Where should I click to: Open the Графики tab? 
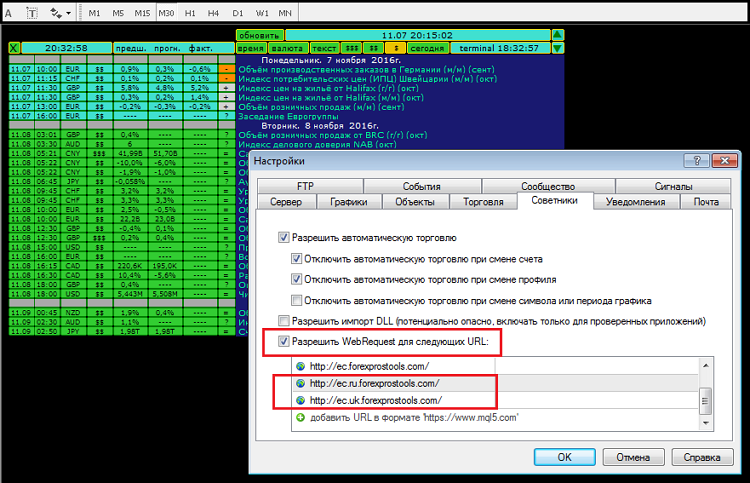[349, 202]
